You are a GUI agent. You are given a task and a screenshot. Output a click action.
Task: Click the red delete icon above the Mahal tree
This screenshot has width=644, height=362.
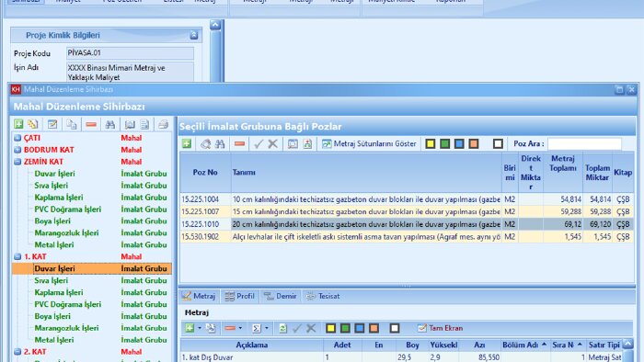tap(91, 124)
